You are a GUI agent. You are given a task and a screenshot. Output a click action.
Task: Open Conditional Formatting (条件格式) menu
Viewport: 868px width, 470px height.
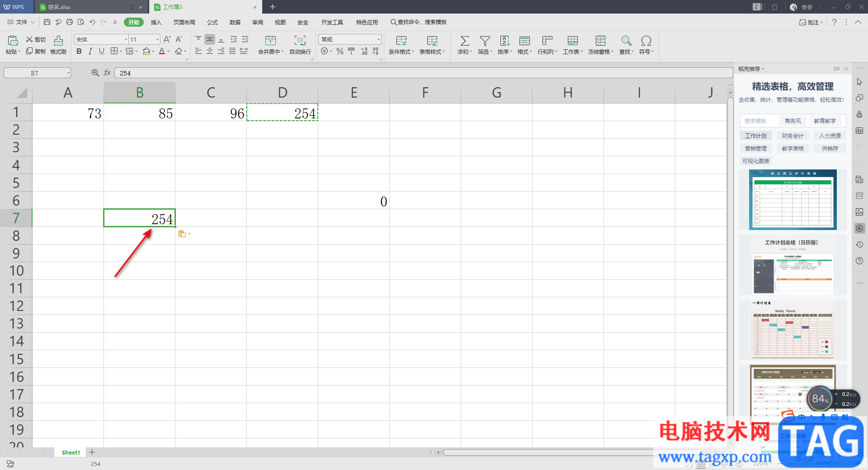pyautogui.click(x=401, y=45)
